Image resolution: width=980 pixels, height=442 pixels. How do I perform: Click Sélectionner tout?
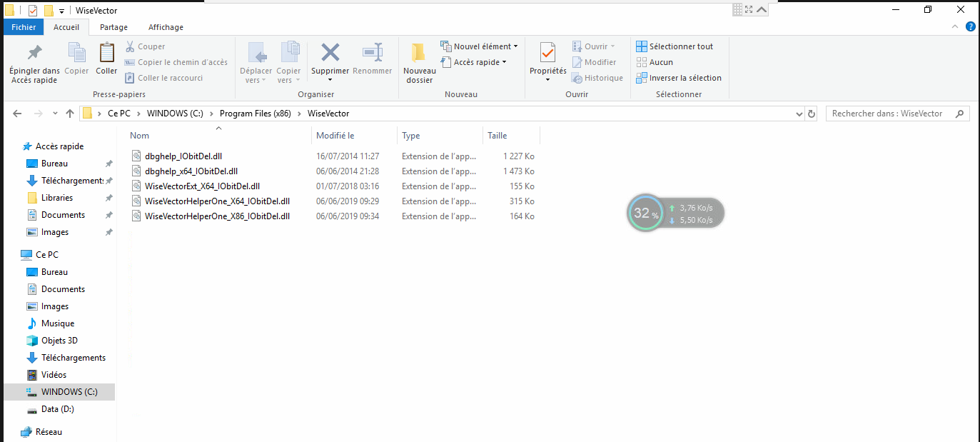click(675, 46)
